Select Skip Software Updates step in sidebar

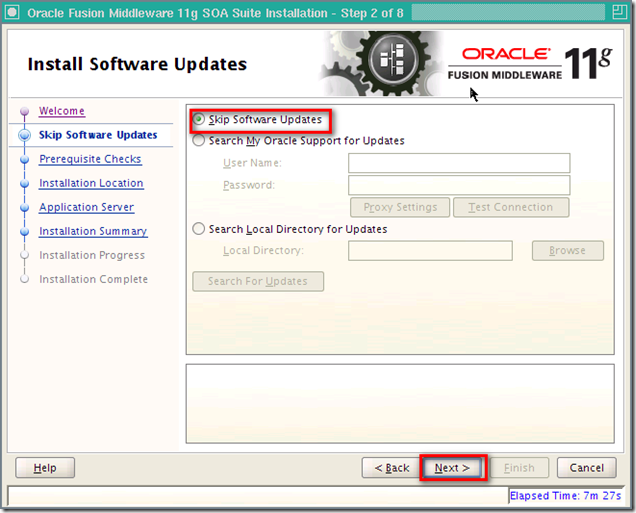98,135
